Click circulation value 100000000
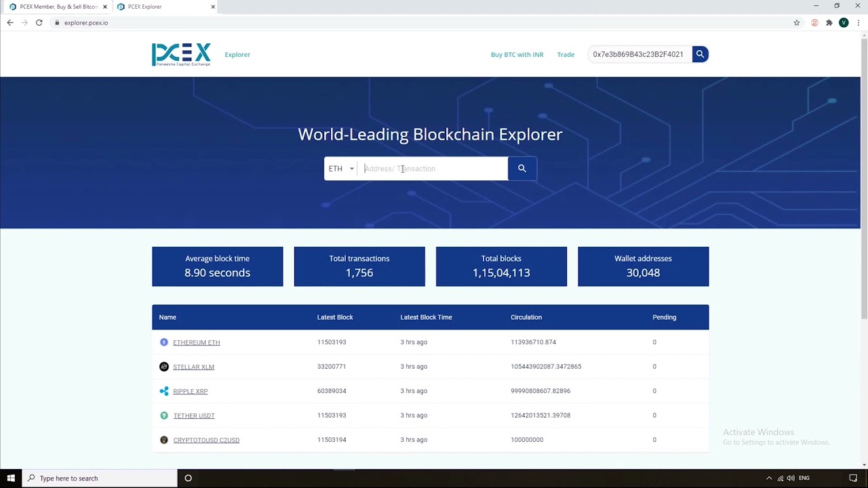Screen dimensions: 868x488 pos(527,440)
